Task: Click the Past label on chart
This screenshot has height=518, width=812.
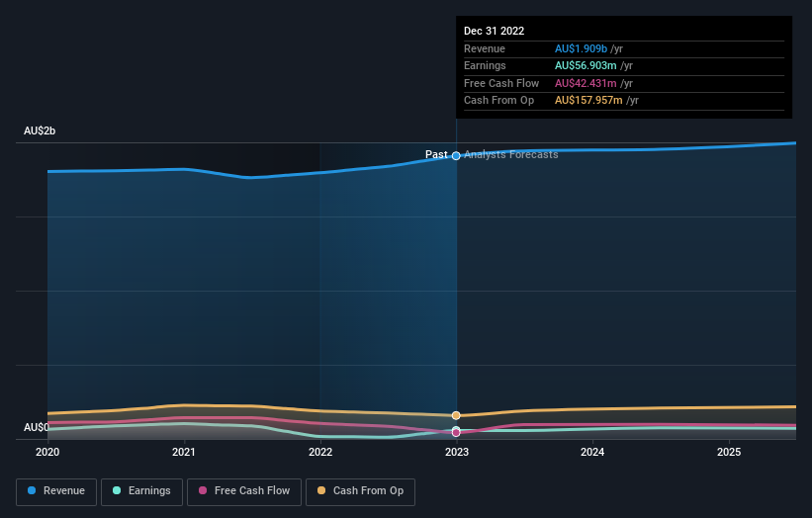Action: [436, 154]
